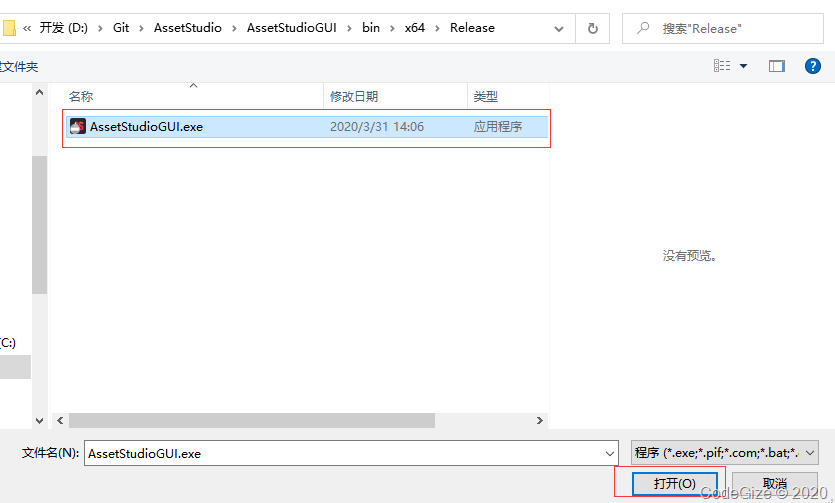Click file list horizontal scroll left arrow

60,420
